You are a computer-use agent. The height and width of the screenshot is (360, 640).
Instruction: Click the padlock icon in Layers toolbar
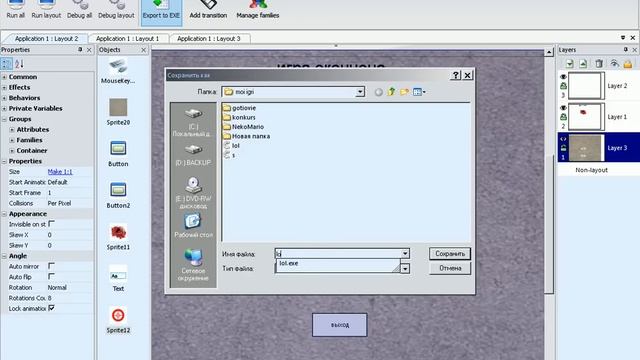point(628,63)
